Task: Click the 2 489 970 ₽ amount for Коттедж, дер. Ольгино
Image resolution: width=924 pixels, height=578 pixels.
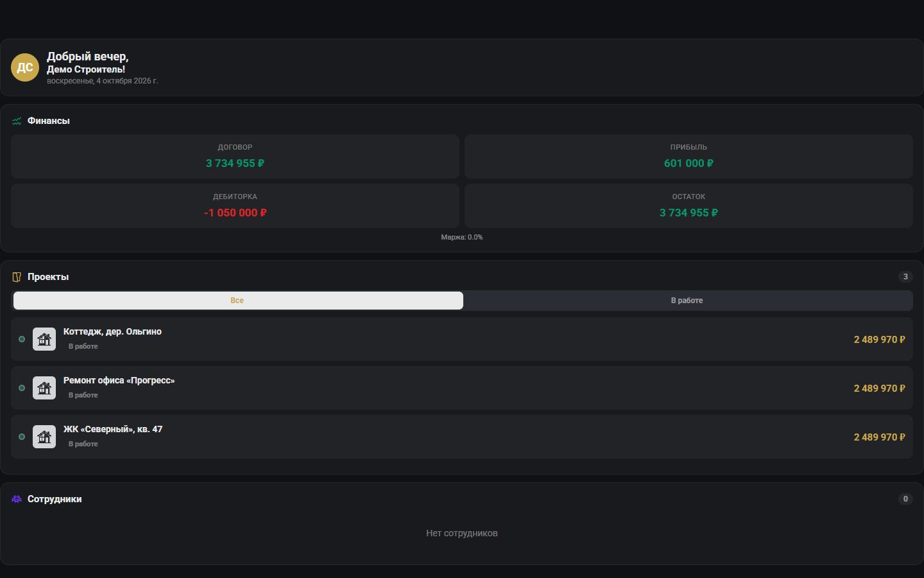Action: coord(880,339)
